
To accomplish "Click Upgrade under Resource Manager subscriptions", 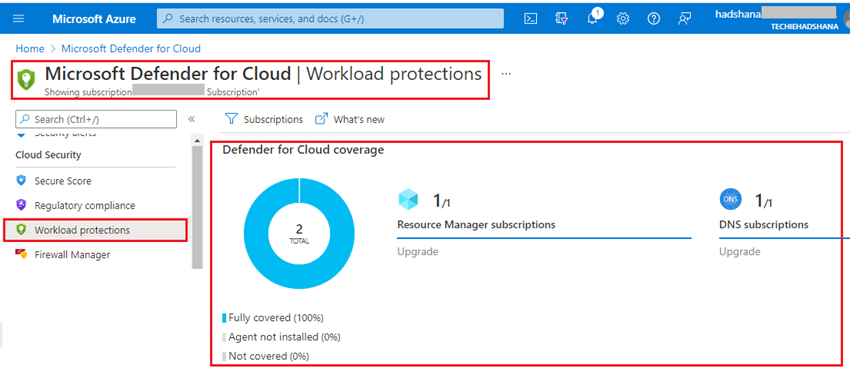I will click(417, 251).
